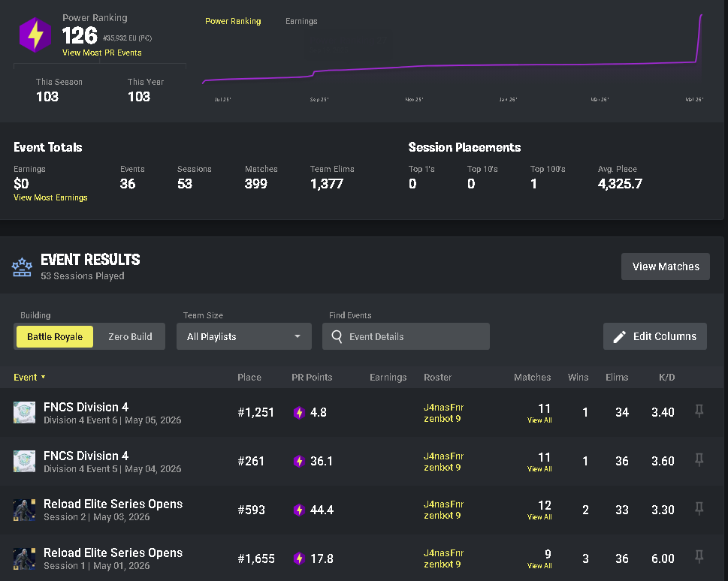728x581 pixels.
Task: Switch chart to Earnings tab
Action: pos(301,21)
